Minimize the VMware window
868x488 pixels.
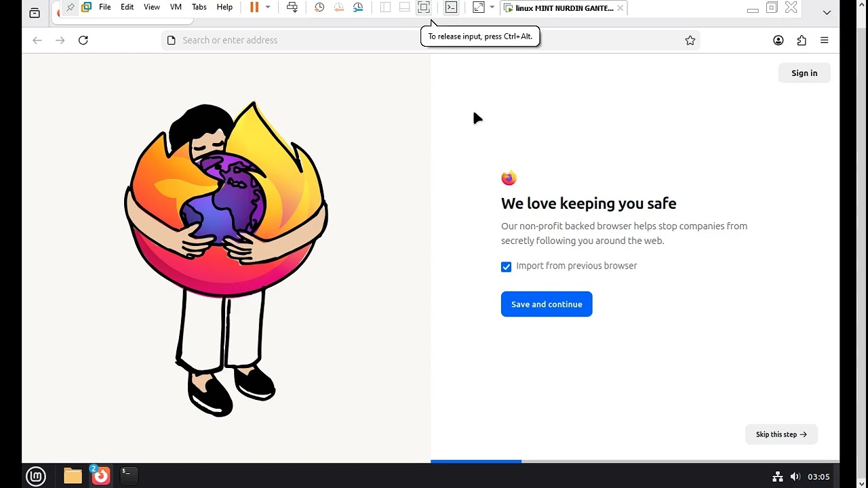753,8
